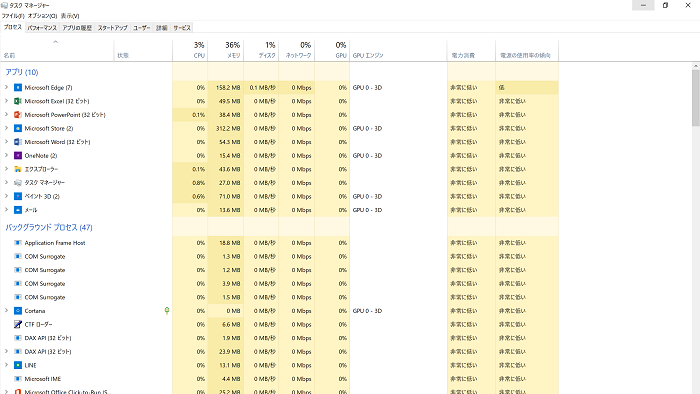
Task: Click the OneNote row icon
Action: 18,156
